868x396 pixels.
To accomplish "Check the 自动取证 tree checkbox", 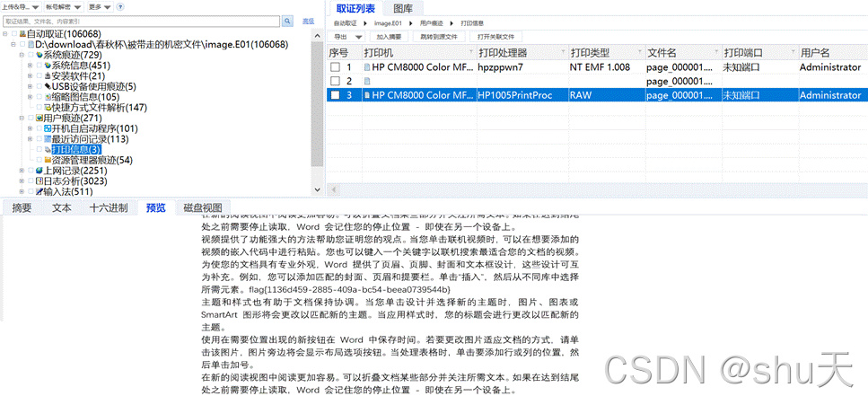I will pyautogui.click(x=13, y=34).
